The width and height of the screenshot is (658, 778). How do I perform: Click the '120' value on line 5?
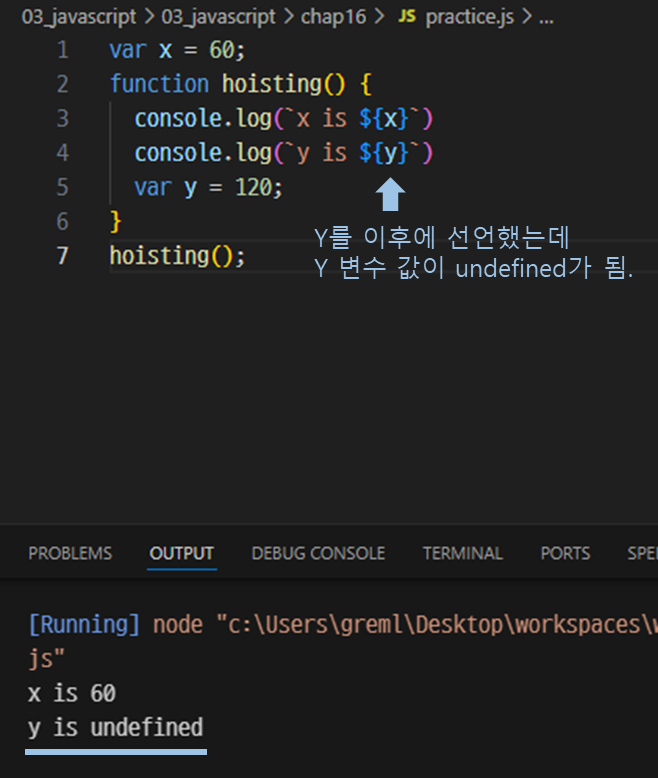253,187
